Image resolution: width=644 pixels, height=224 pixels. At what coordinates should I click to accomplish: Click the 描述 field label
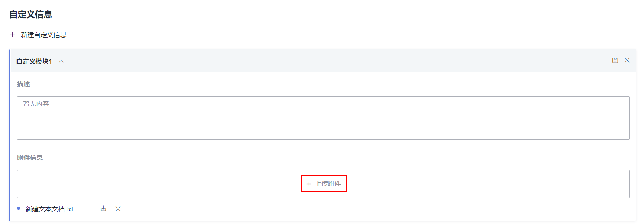(x=24, y=84)
